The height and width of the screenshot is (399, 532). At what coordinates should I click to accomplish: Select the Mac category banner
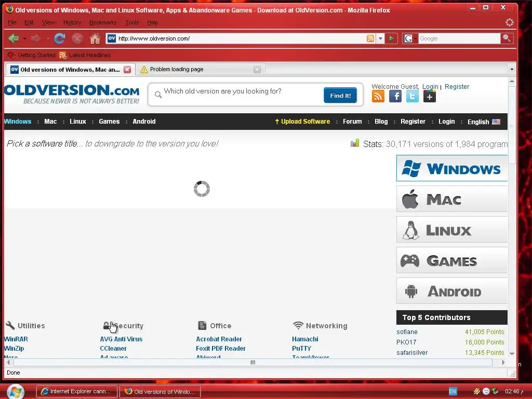coord(452,199)
